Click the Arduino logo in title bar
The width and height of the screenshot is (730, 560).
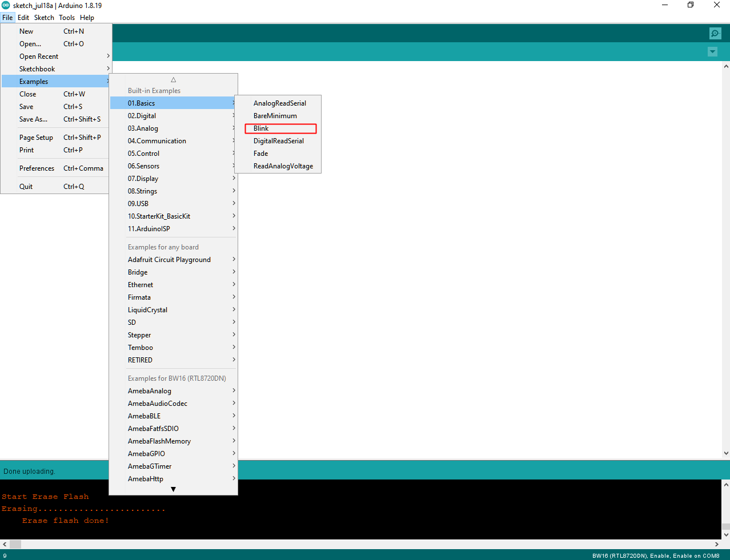click(x=6, y=5)
